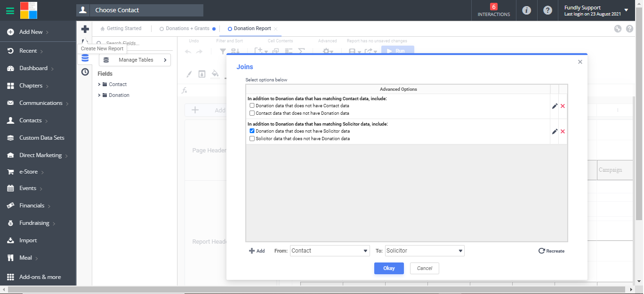Click the person icon beside Choose Contact
This screenshot has width=644, height=294.
click(x=83, y=10)
